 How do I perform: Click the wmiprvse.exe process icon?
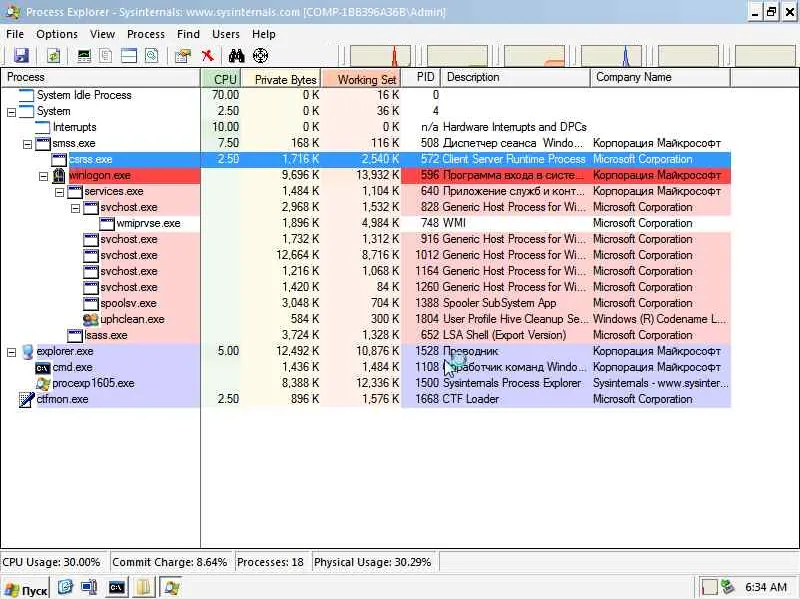(x=107, y=223)
